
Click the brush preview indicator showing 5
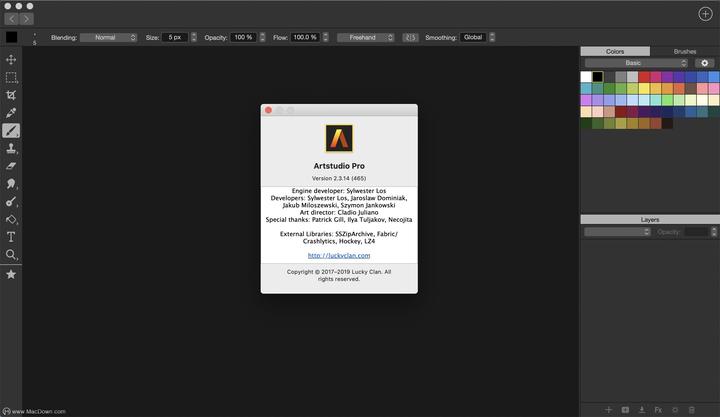pos(34,39)
